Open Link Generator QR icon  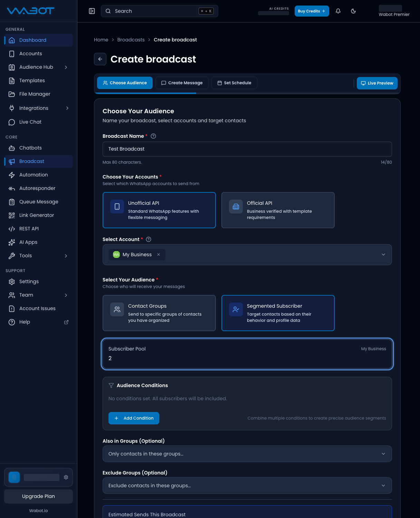tap(12, 215)
